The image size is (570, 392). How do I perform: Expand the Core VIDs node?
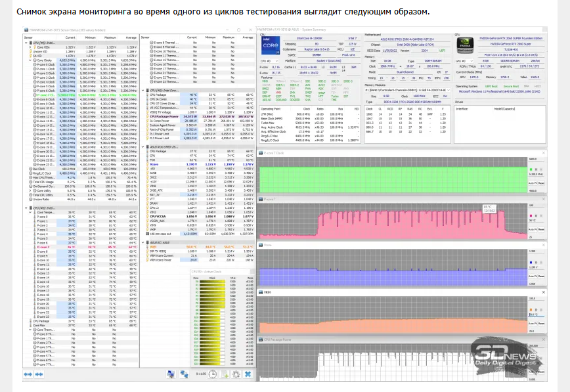[x=30, y=47]
